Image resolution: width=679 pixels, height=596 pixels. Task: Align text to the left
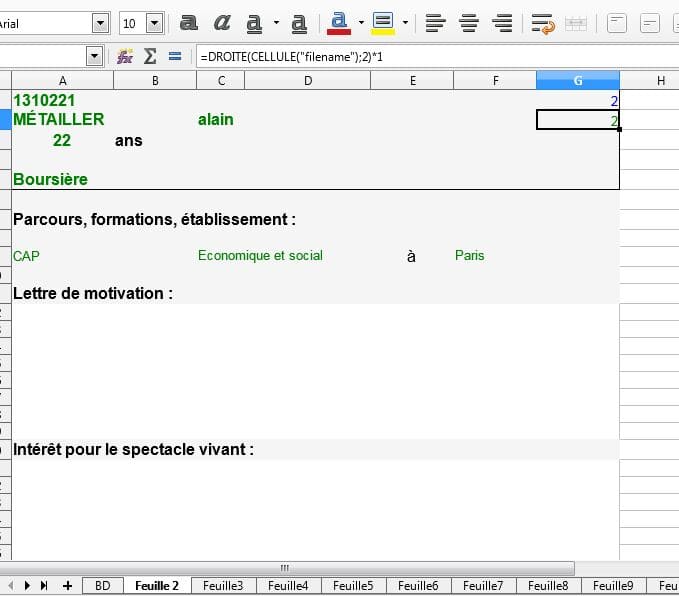[435, 23]
